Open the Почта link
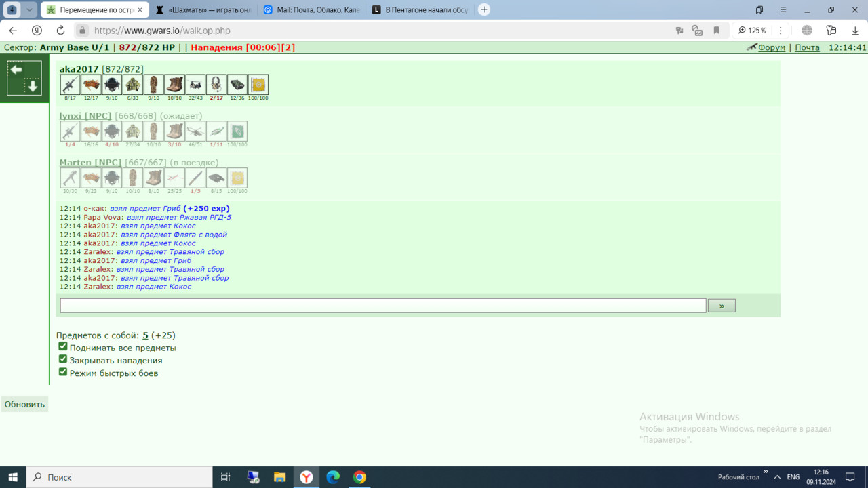 807,47
